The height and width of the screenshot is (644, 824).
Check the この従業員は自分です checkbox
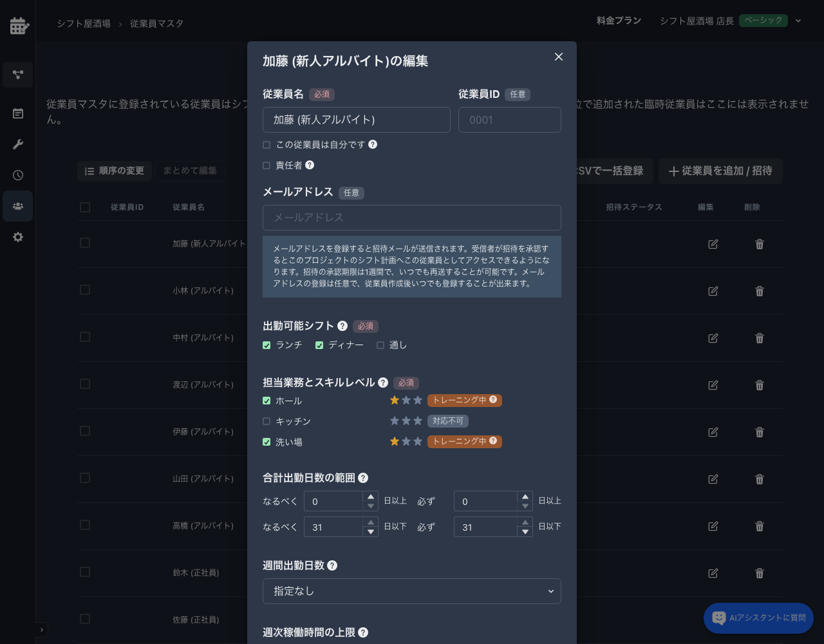pyautogui.click(x=267, y=145)
